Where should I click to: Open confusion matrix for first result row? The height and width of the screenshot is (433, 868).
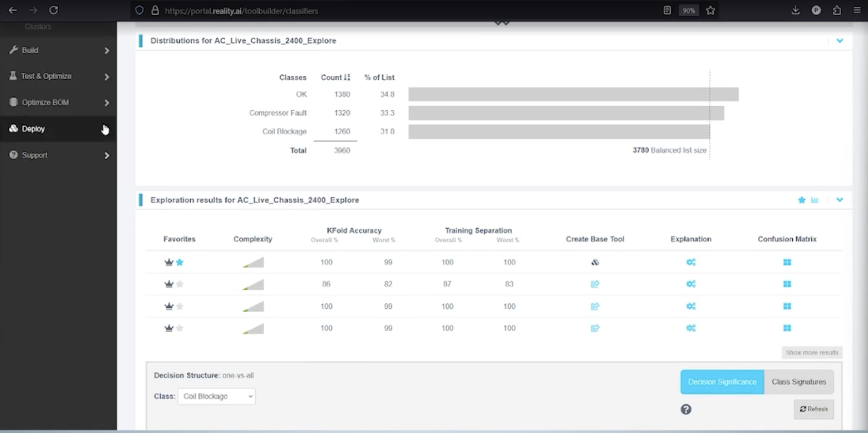(x=787, y=262)
